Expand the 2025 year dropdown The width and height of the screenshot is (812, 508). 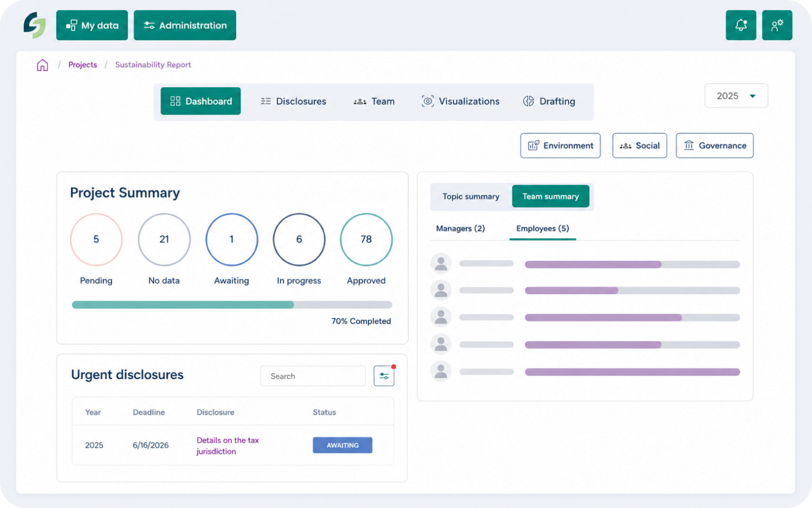pos(736,96)
